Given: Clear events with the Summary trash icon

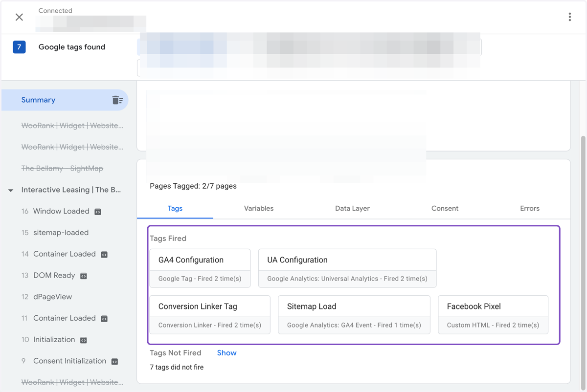Looking at the screenshot, I should pos(117,100).
